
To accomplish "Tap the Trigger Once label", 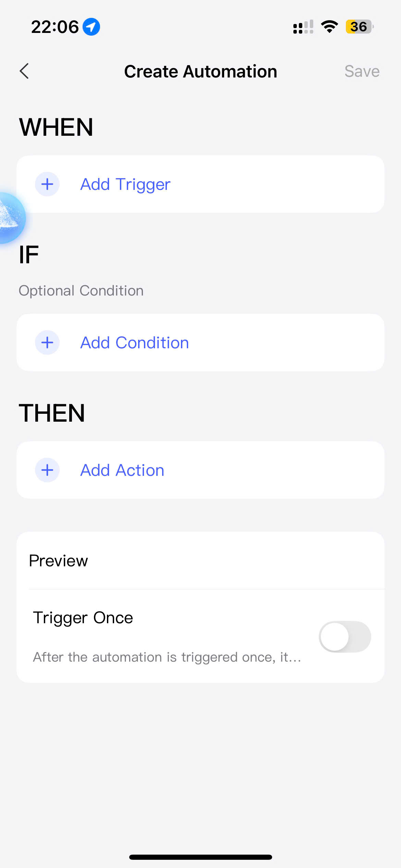I will click(83, 618).
